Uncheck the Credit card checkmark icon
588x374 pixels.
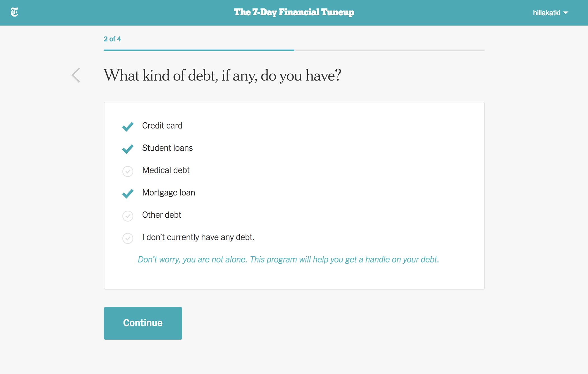tap(128, 126)
